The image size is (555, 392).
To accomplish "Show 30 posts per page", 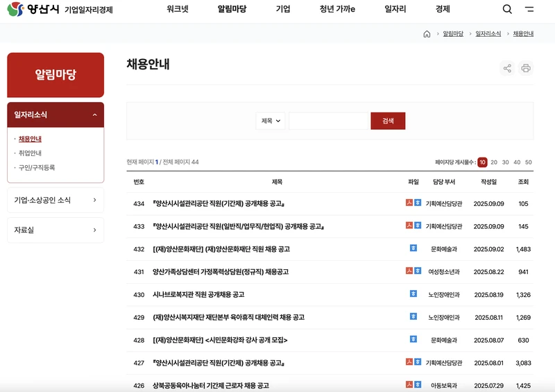I will pos(506,162).
